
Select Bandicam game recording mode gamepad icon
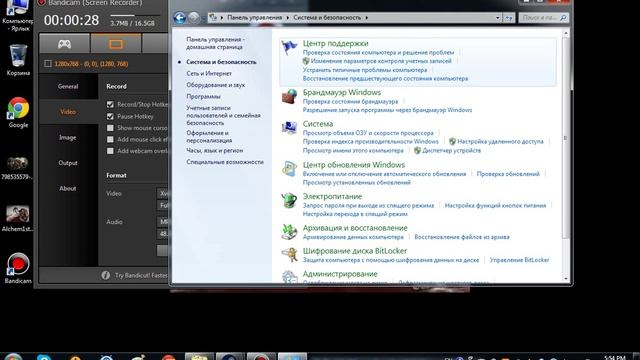pyautogui.click(x=64, y=44)
